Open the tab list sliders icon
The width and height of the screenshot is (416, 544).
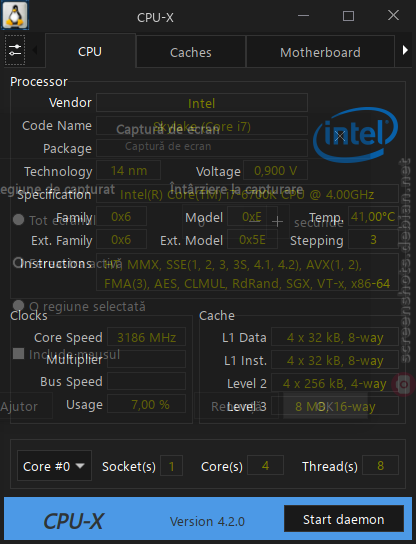pos(15,50)
